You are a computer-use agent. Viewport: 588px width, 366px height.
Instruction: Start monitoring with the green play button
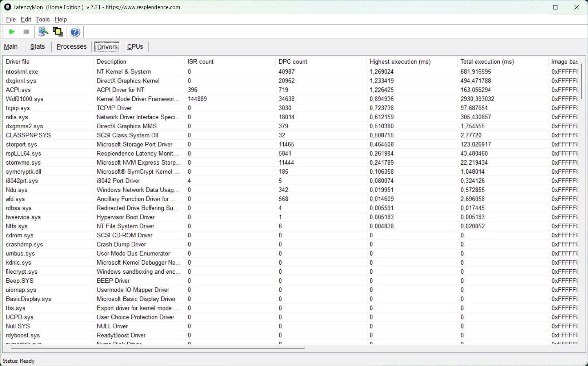12,32
